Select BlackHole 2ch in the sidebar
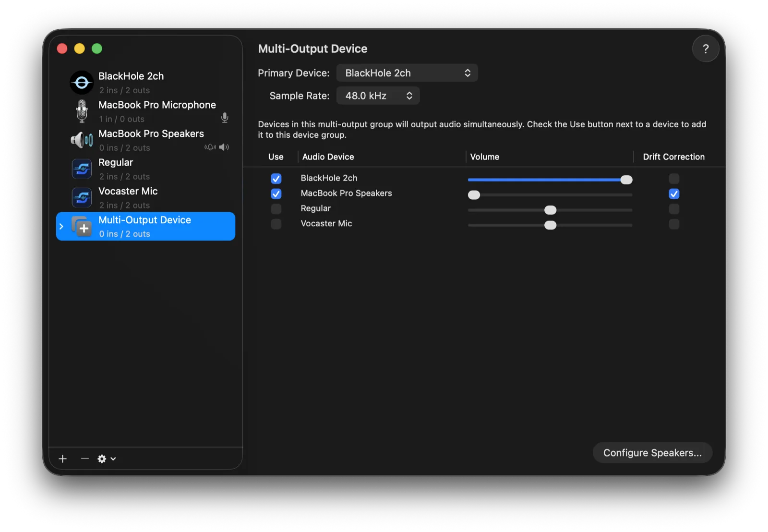The height and width of the screenshot is (532, 768). point(145,83)
